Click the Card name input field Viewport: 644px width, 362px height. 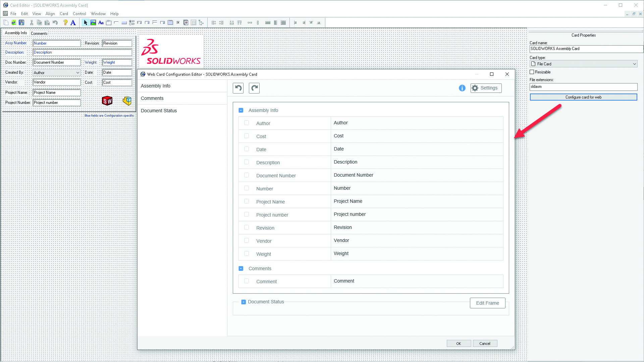tap(586, 49)
